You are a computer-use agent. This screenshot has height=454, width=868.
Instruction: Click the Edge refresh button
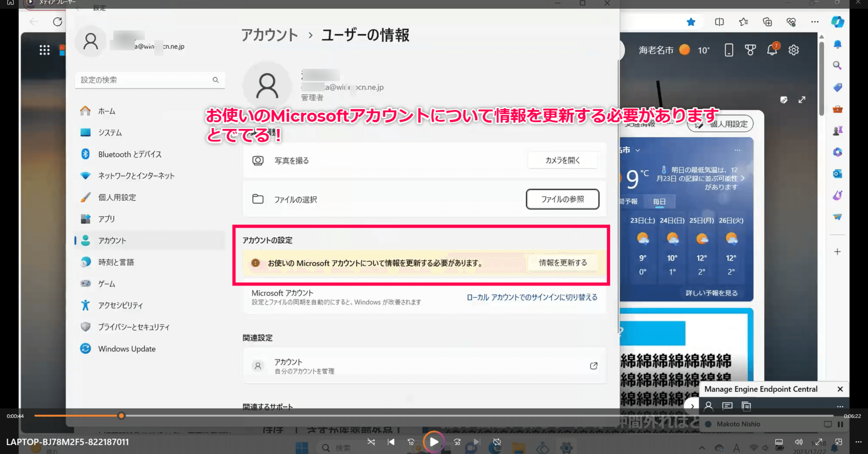tap(57, 22)
